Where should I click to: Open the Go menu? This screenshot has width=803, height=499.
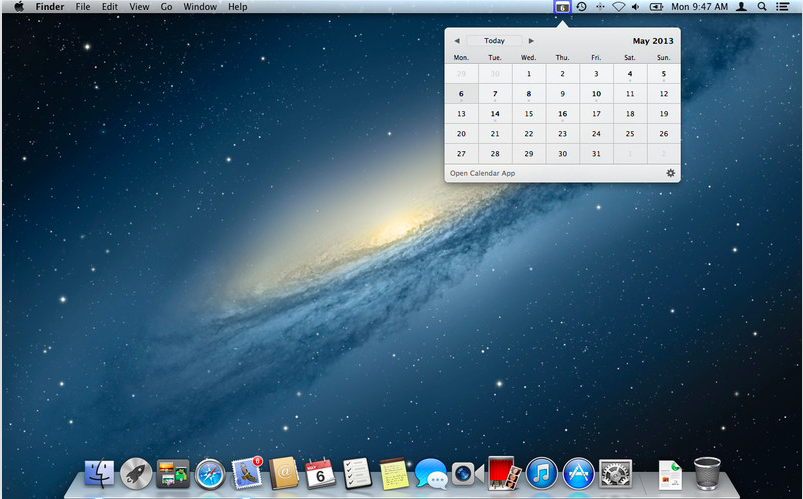(166, 7)
